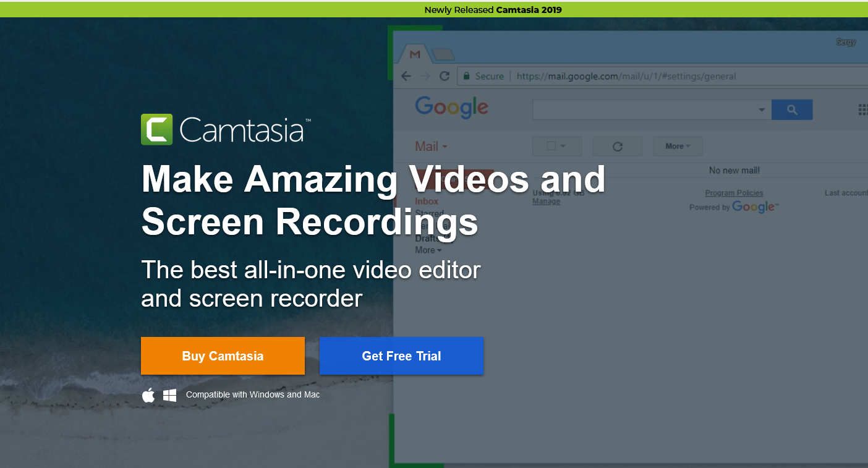Open the Google apps grid icon
868x468 pixels.
click(x=863, y=110)
